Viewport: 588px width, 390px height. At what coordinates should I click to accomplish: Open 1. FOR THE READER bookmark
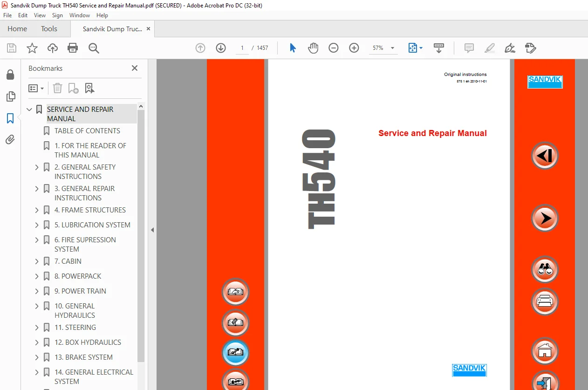coord(90,151)
